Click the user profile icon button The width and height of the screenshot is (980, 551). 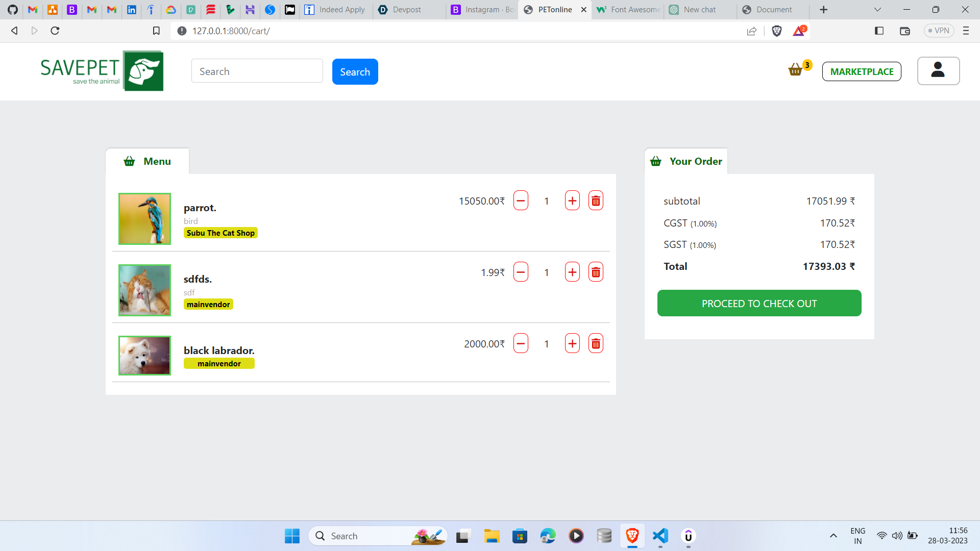(x=938, y=71)
